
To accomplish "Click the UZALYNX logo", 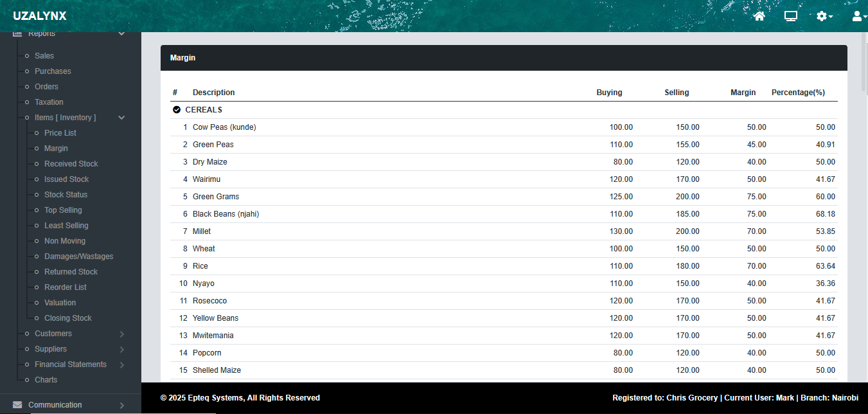I will point(40,16).
